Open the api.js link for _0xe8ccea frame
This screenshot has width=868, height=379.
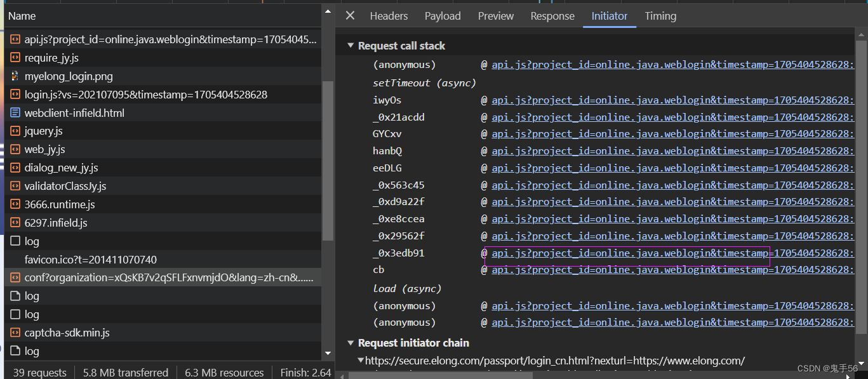673,219
